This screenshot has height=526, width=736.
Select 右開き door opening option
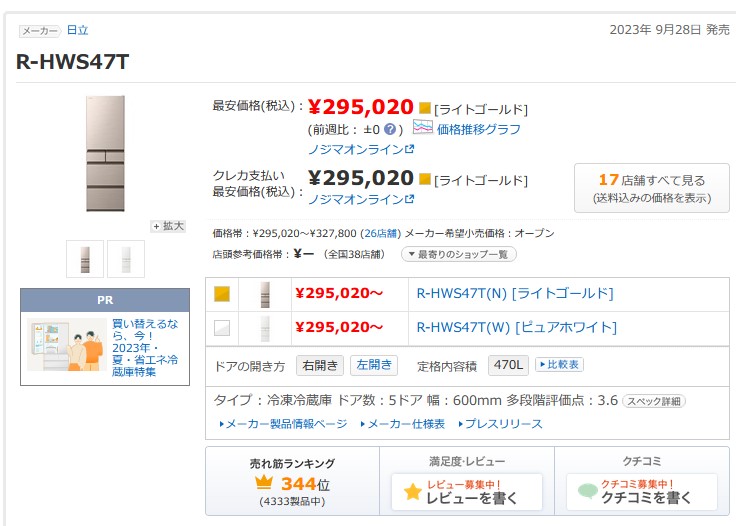(x=321, y=365)
